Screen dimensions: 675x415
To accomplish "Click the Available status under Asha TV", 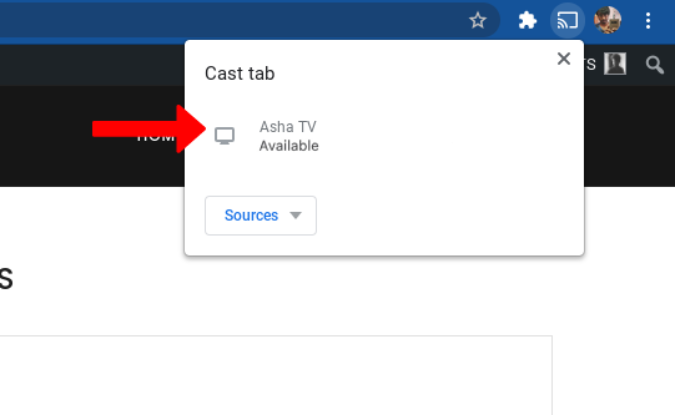I will pyautogui.click(x=289, y=146).
